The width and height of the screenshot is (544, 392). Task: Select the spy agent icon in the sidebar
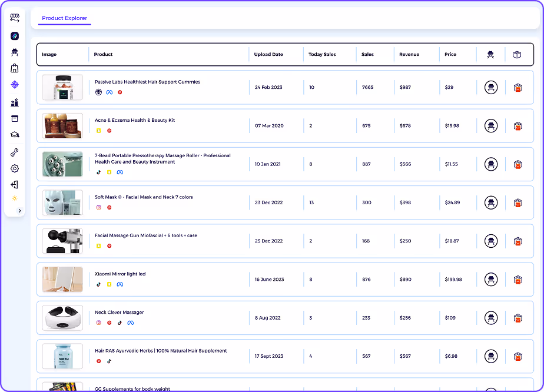click(x=15, y=52)
